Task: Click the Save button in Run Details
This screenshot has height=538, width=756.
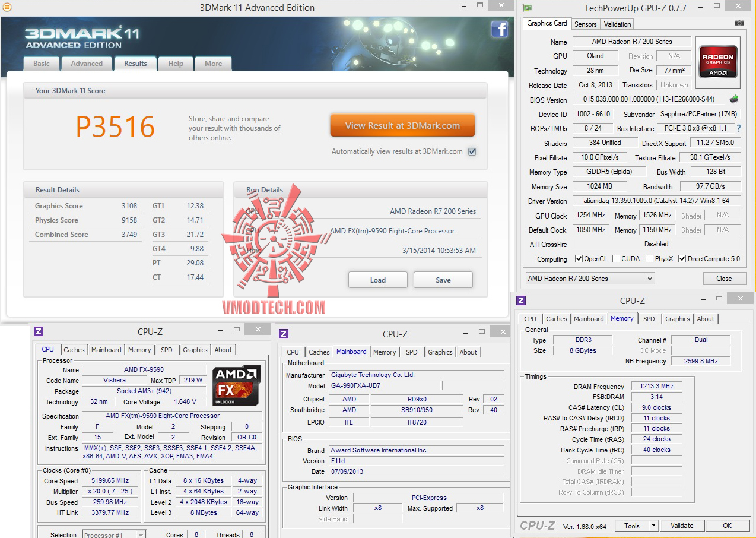Action: click(443, 280)
